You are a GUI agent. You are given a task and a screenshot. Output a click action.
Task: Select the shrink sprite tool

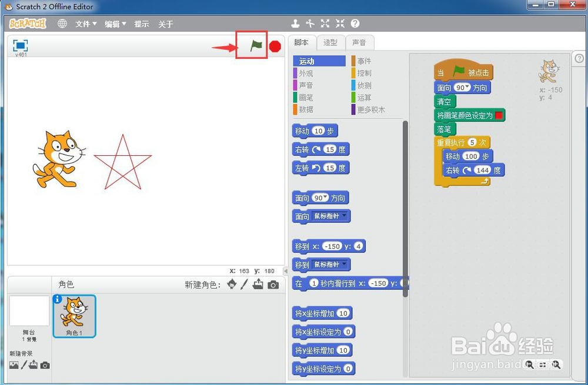click(340, 24)
